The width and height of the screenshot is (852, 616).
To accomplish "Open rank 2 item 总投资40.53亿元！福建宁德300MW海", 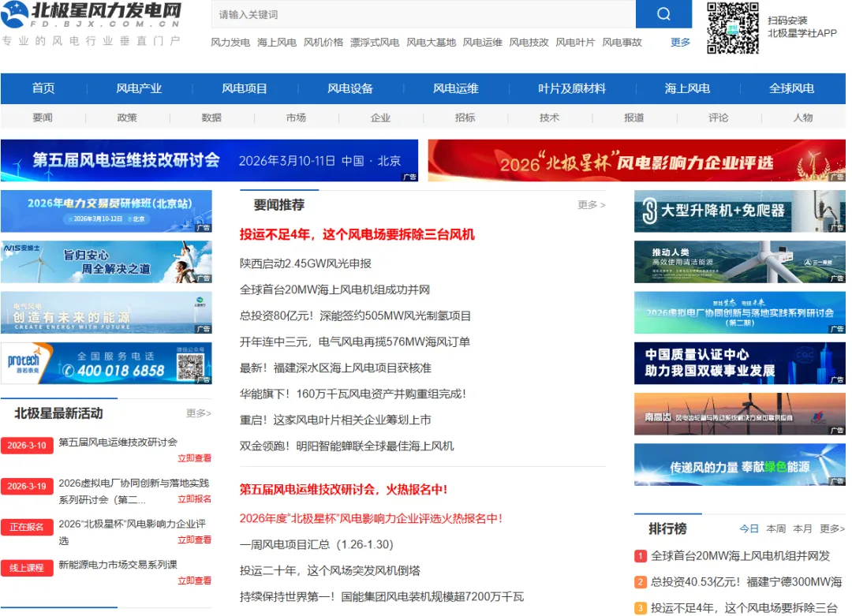I will click(746, 582).
